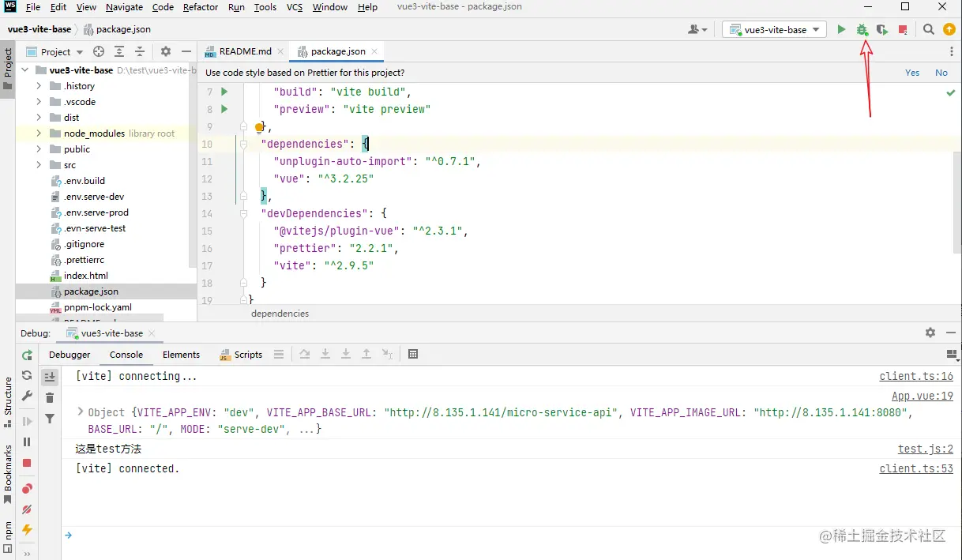Switch to the Scripts tab
The width and height of the screenshot is (962, 560).
241,355
